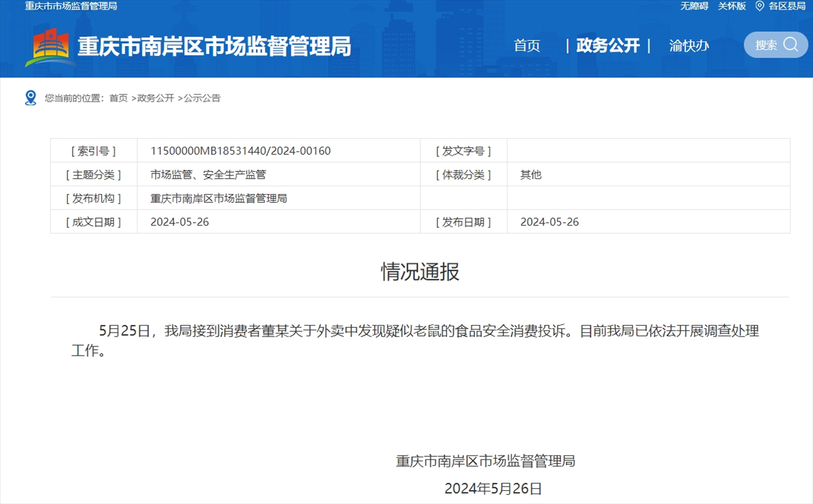The width and height of the screenshot is (813, 504).
Task: Click the 重庆市南岸区市场监督管理局 site title
Action: [214, 47]
